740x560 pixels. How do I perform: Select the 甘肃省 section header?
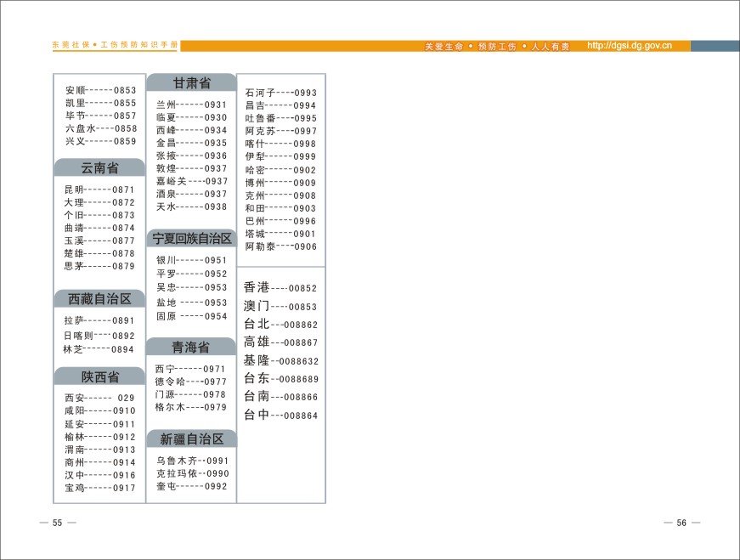pyautogui.click(x=191, y=82)
